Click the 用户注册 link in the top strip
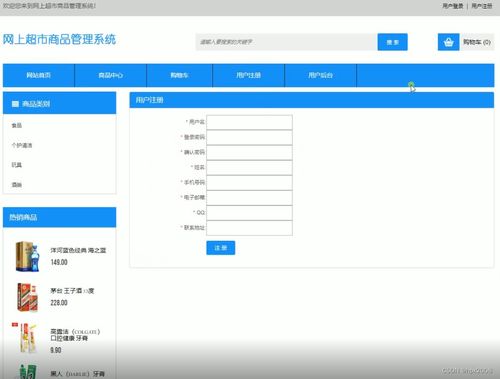Image resolution: width=500 pixels, height=379 pixels. [482, 6]
